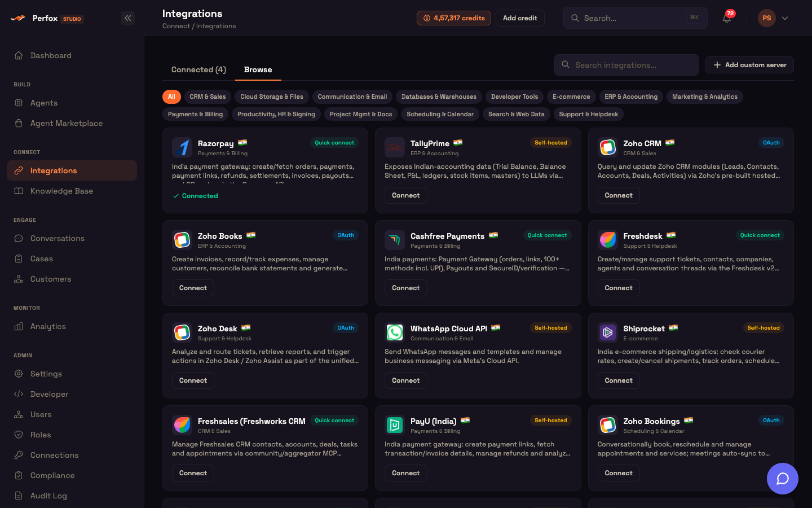Click Add custom server button
Image resolution: width=812 pixels, height=508 pixels.
tap(749, 65)
